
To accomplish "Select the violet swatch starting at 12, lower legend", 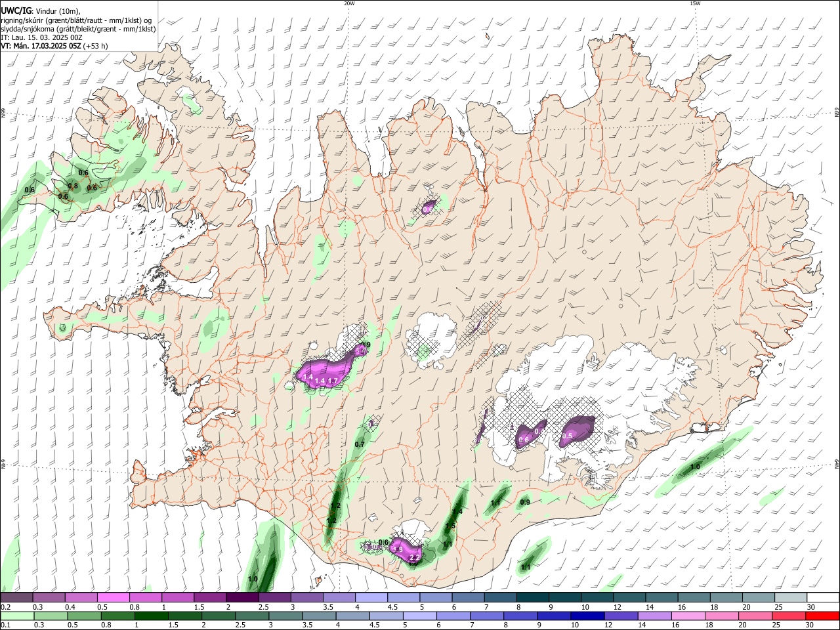I will [x=621, y=616].
